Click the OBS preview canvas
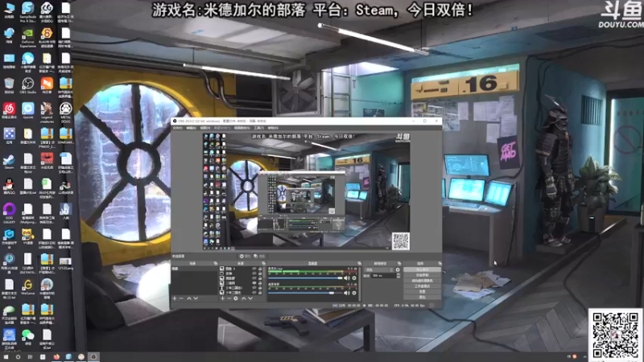 307,191
